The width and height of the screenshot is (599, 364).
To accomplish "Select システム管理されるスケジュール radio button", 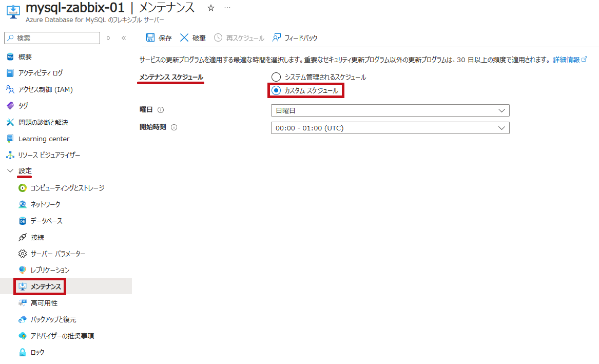I will click(276, 77).
